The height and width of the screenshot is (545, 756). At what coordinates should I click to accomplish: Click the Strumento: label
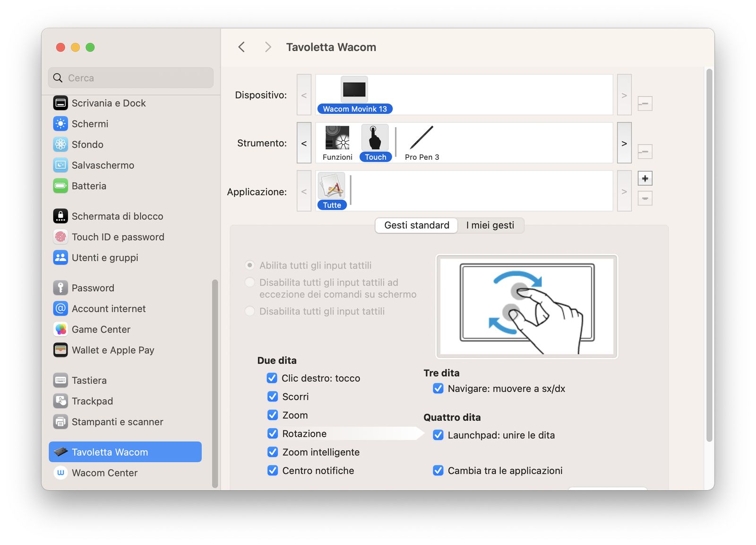262,143
